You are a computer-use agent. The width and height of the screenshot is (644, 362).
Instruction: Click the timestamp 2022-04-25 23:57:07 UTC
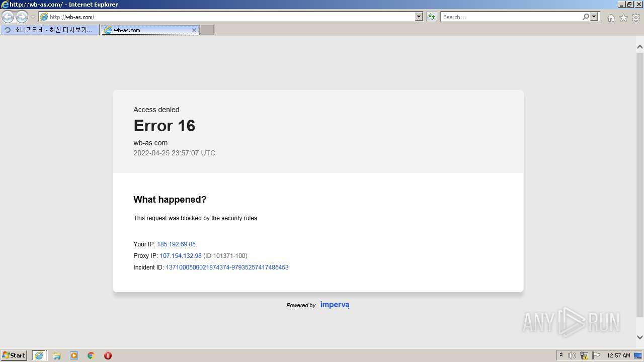tap(175, 153)
